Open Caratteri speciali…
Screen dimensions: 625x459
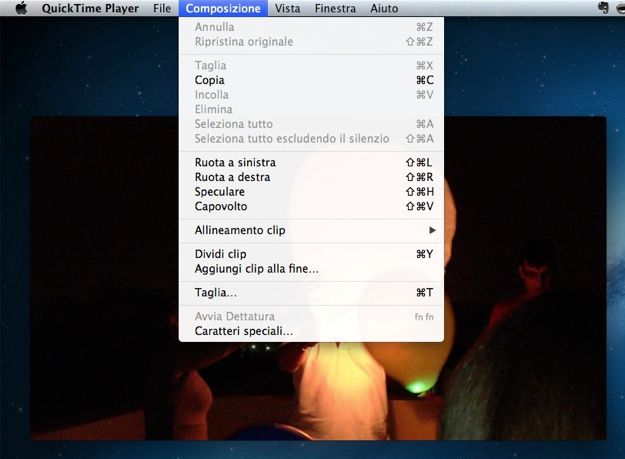click(x=311, y=331)
